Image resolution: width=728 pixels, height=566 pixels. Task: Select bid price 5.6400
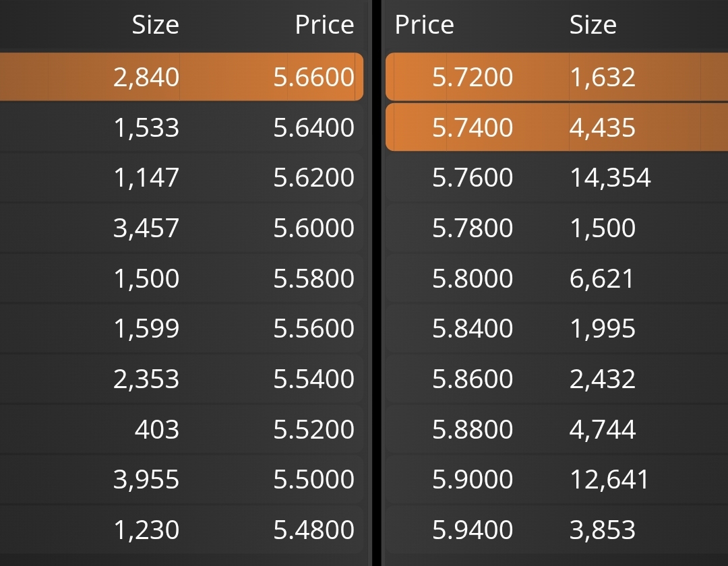(314, 127)
